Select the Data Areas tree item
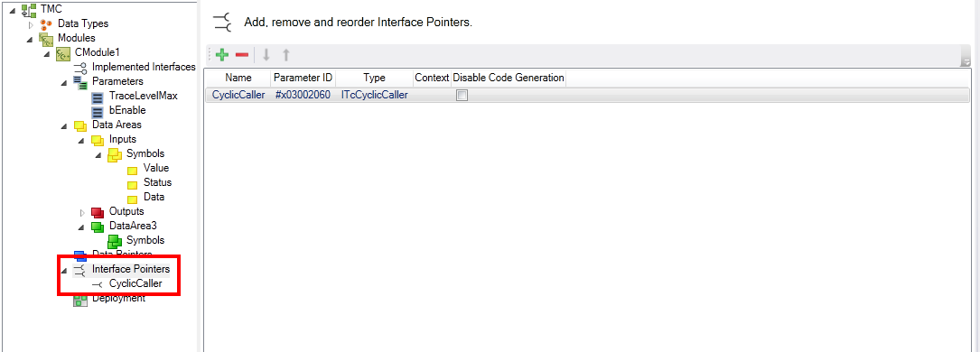The width and height of the screenshot is (980, 352). pyautogui.click(x=117, y=125)
